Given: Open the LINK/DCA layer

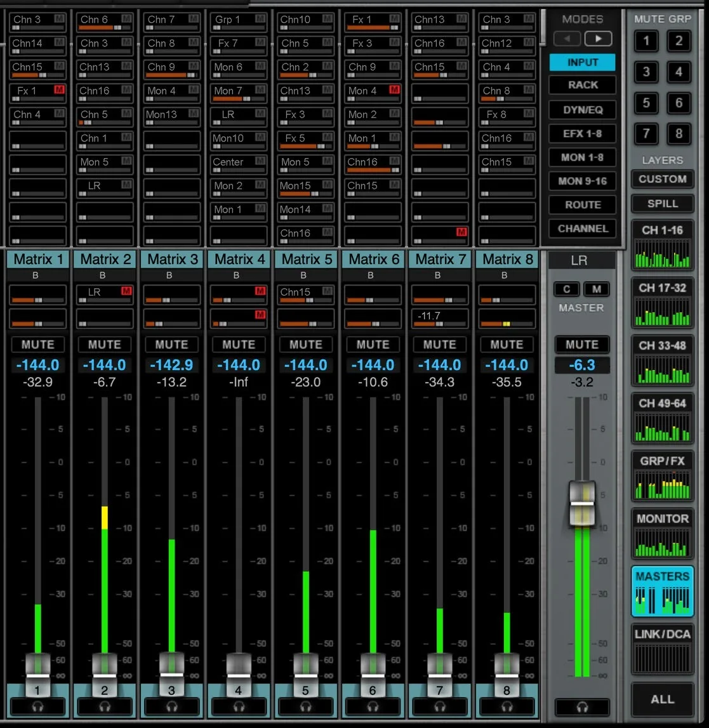Looking at the screenshot, I should [x=663, y=649].
